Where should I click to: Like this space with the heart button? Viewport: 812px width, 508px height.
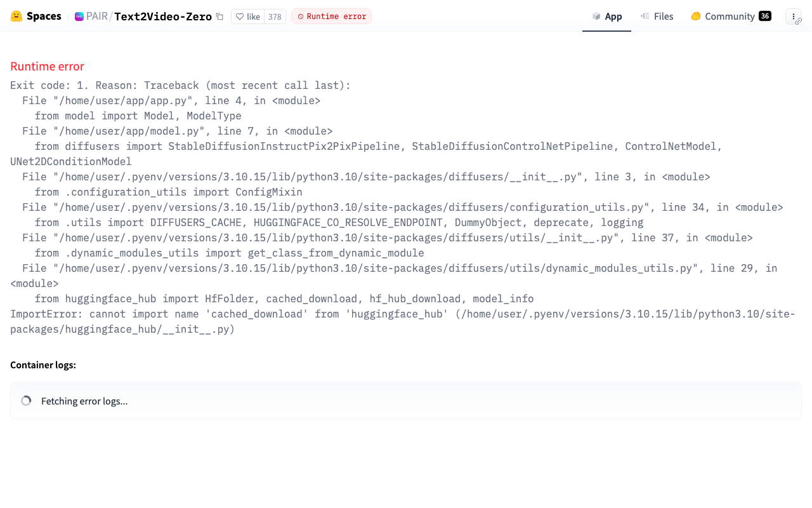(247, 17)
